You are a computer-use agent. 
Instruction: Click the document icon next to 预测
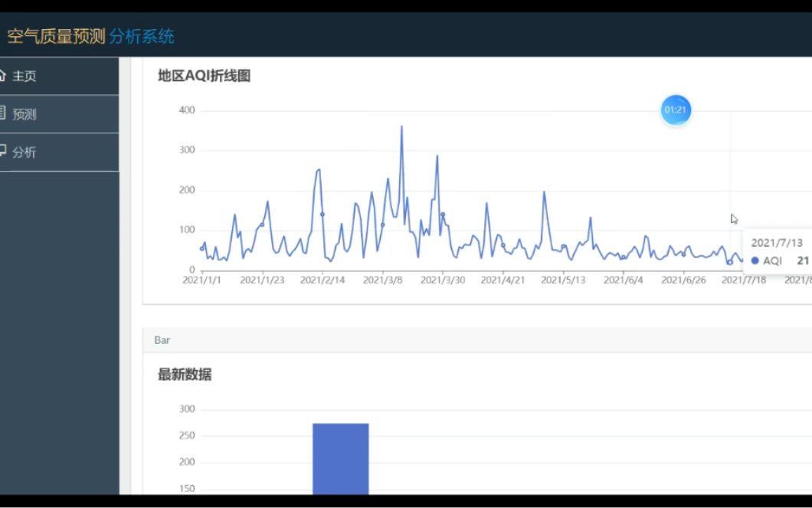5,113
